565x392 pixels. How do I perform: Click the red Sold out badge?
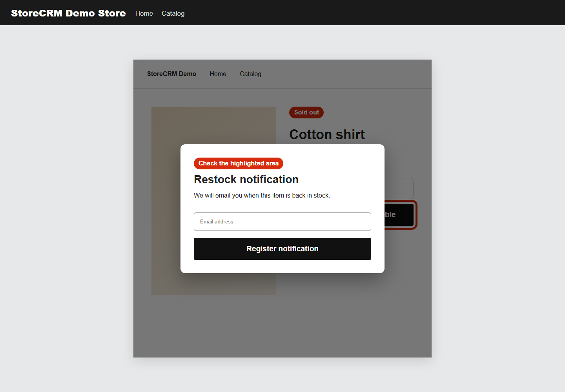coord(306,113)
